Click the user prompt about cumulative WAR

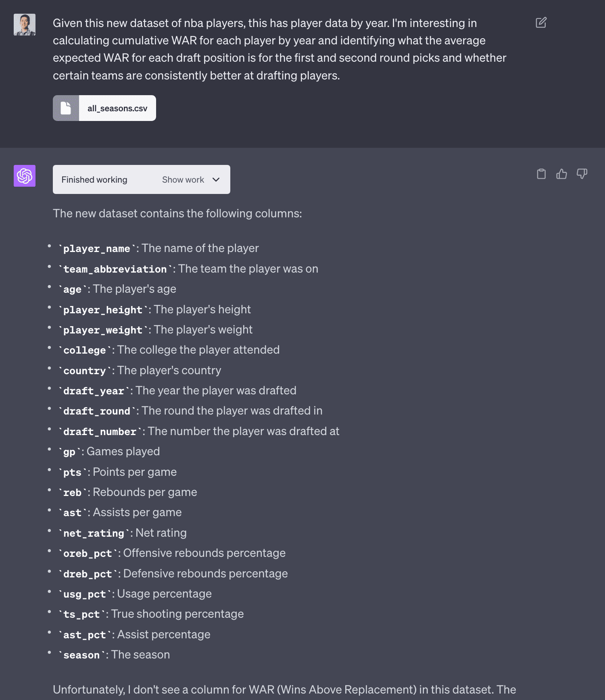tap(279, 49)
